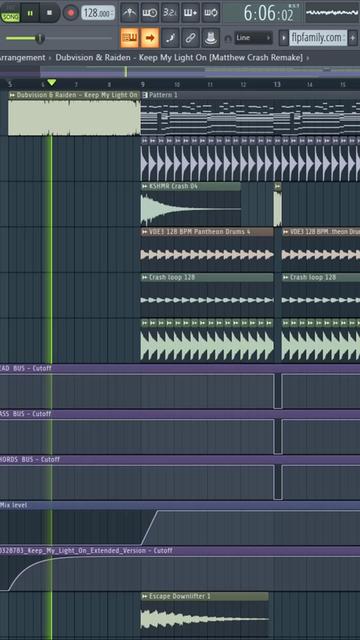Click Arrangement in breadcrumb

(x=22, y=58)
